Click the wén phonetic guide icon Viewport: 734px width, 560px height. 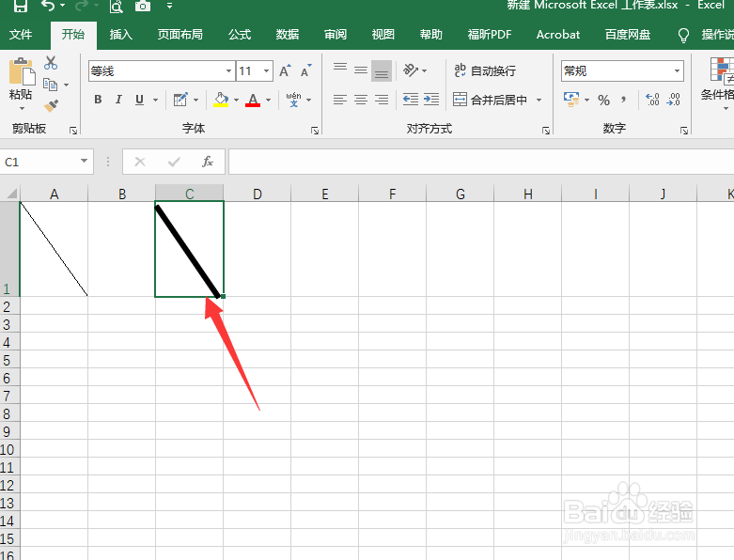[x=293, y=100]
